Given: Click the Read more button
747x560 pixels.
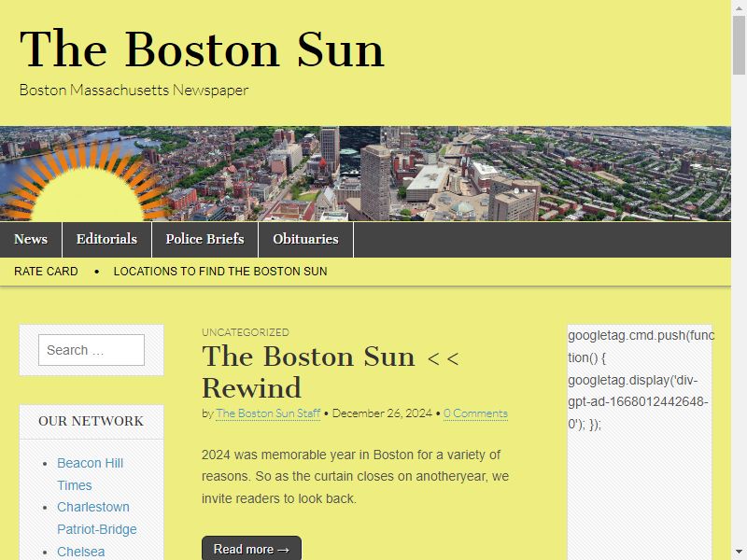Looking at the screenshot, I should [251, 549].
